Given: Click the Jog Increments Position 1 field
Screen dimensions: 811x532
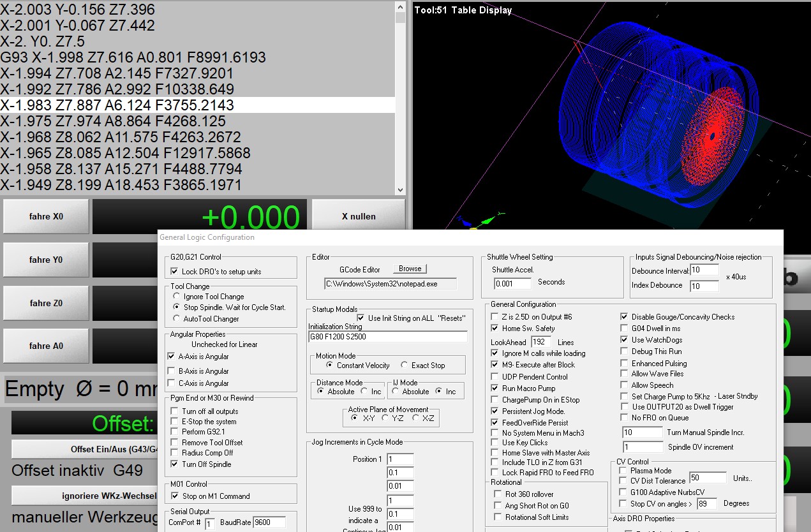Looking at the screenshot, I should pos(400,459).
